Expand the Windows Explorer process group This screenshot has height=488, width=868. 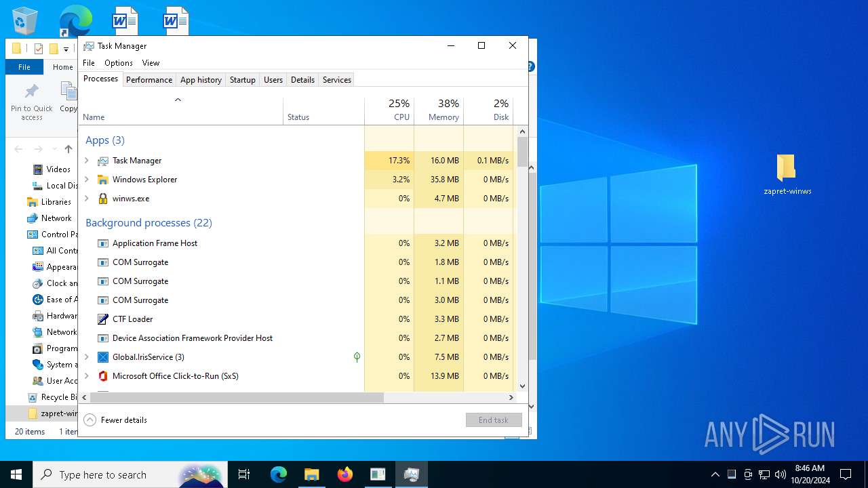86,180
